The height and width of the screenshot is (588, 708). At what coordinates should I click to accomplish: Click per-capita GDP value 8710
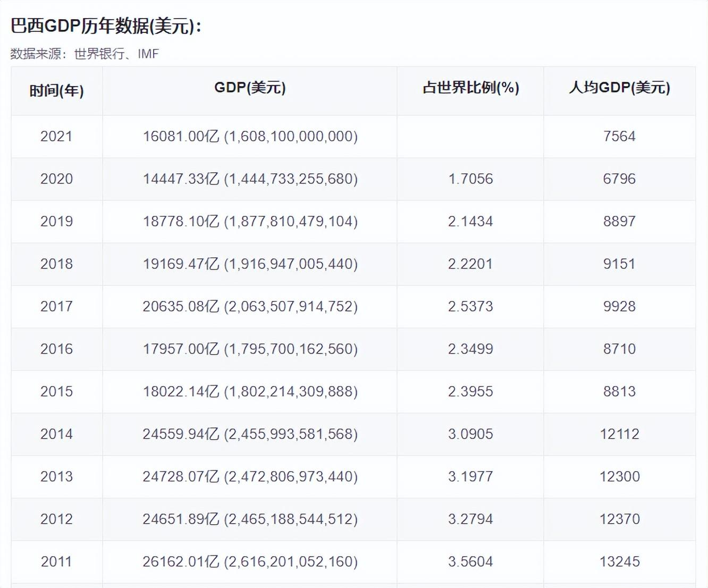coord(619,349)
